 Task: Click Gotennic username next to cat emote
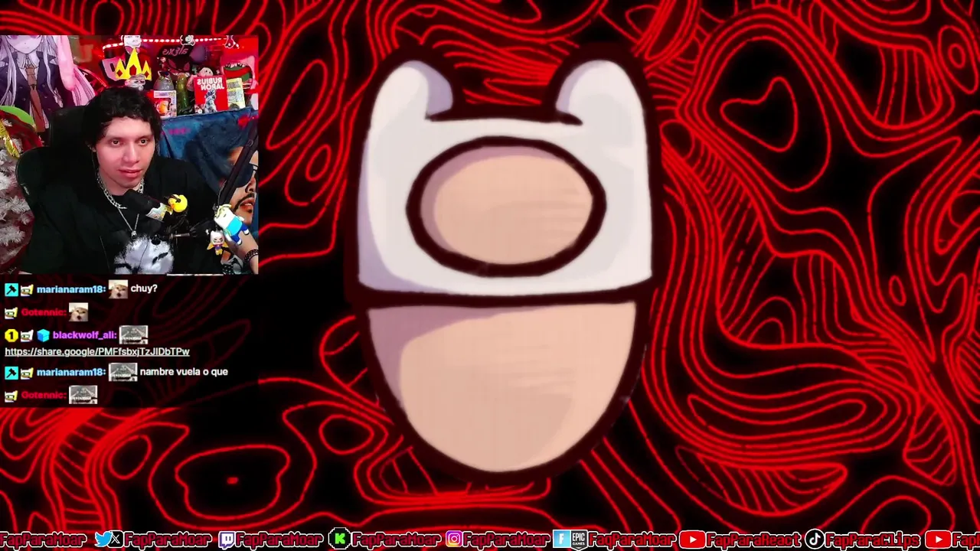pos(43,312)
